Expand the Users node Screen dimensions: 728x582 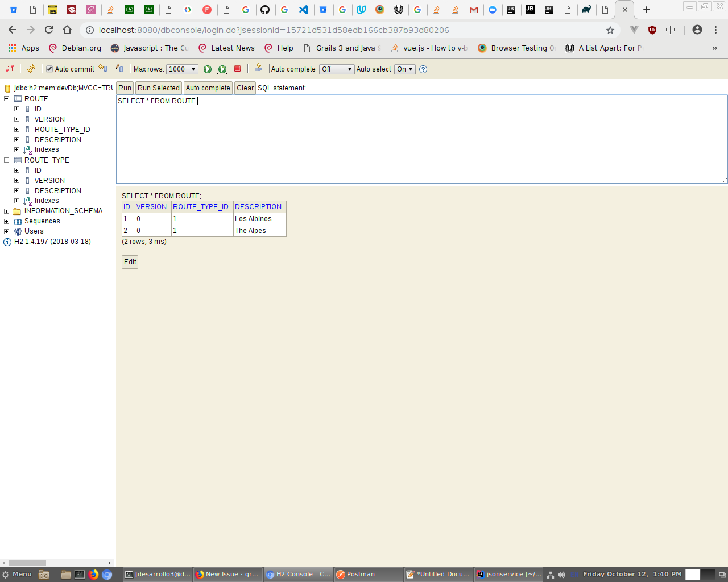click(7, 231)
